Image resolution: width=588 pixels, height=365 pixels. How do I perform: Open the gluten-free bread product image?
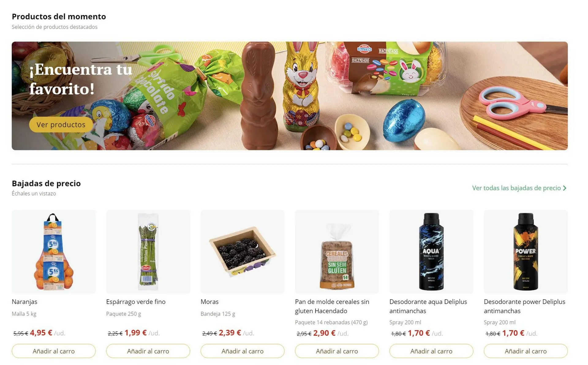(337, 252)
